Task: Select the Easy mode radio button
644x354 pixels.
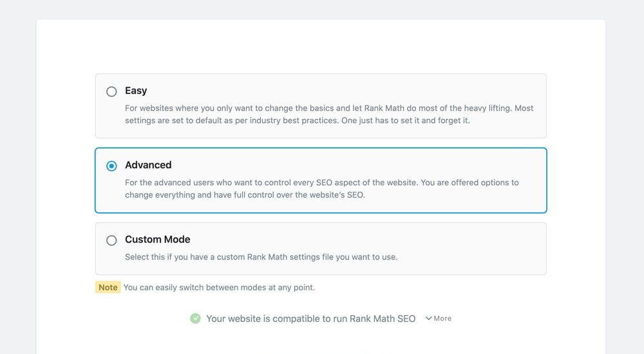Action: 111,91
